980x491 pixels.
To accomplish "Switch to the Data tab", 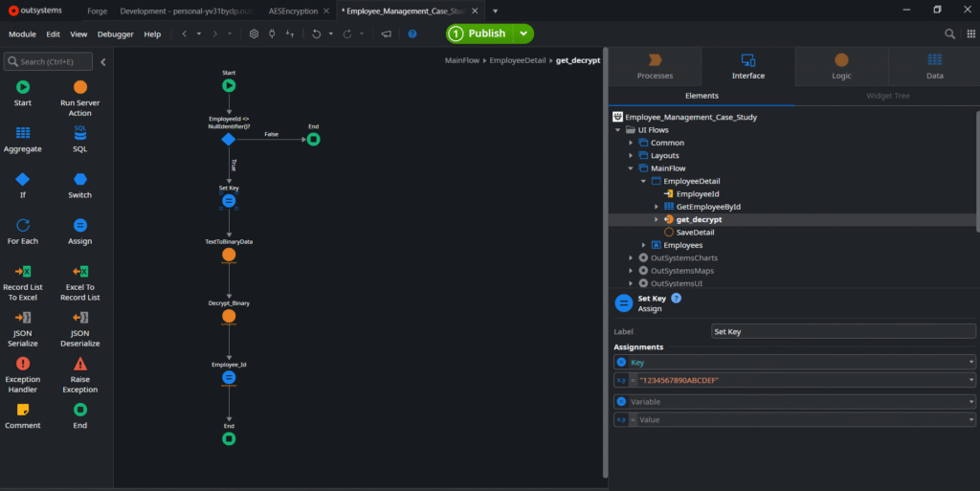I will tap(934, 66).
